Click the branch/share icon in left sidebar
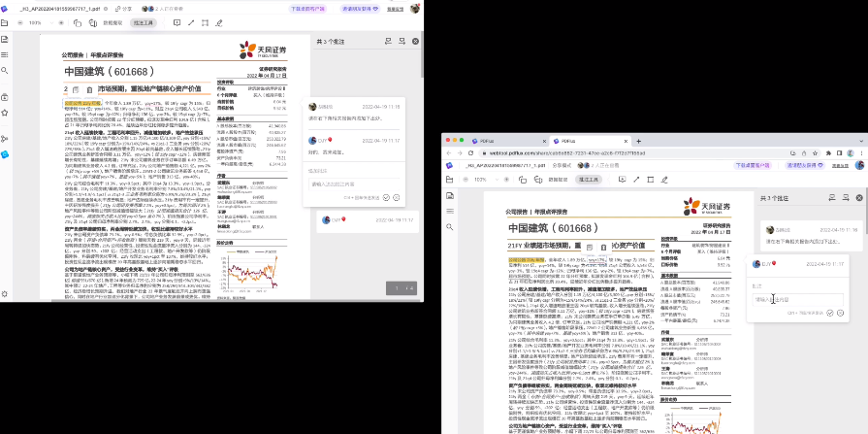The width and height of the screenshot is (868, 434). 5,139
